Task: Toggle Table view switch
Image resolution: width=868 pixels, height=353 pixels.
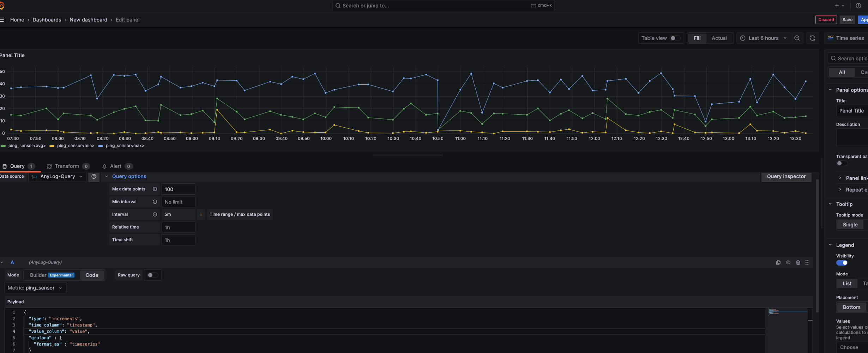Action: click(675, 38)
